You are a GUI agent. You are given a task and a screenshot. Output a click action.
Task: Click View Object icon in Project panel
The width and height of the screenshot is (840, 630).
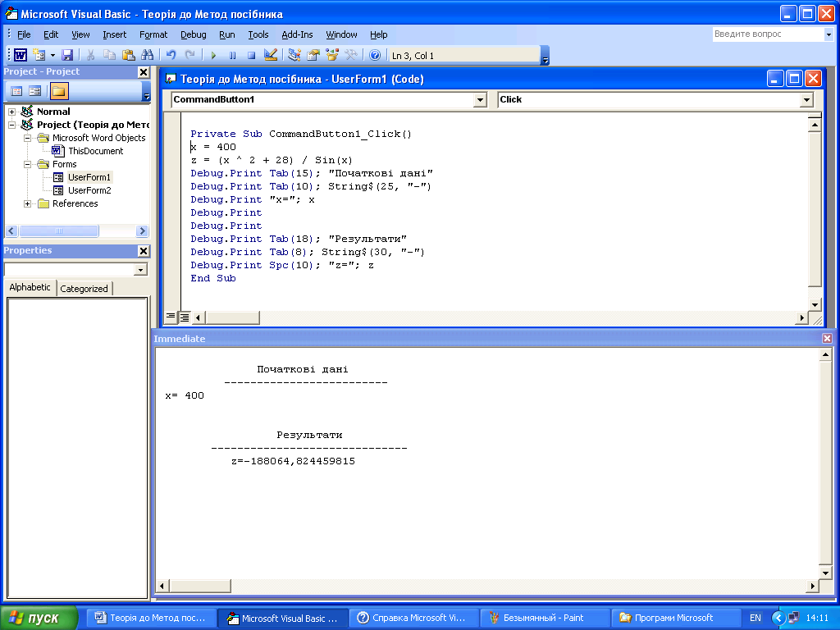pos(34,91)
